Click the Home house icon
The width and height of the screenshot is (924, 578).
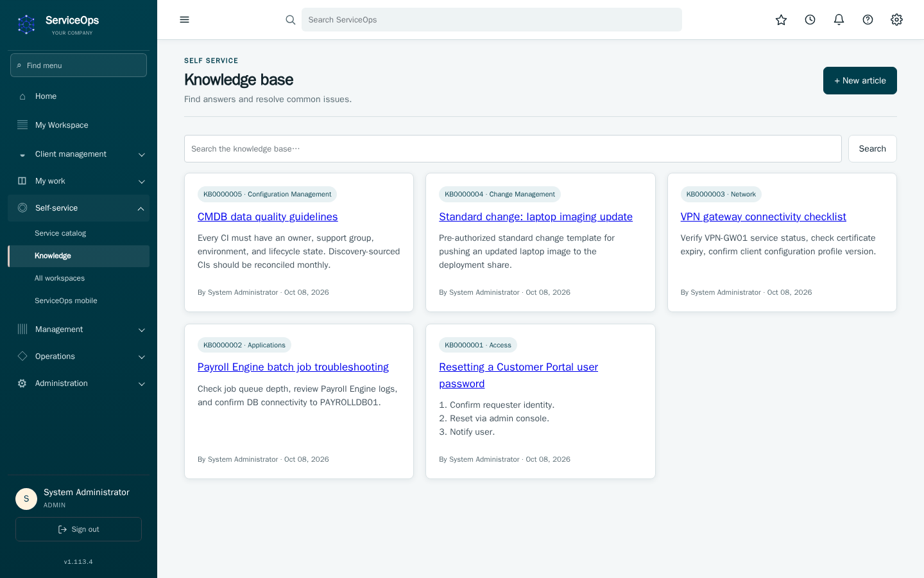(x=22, y=96)
